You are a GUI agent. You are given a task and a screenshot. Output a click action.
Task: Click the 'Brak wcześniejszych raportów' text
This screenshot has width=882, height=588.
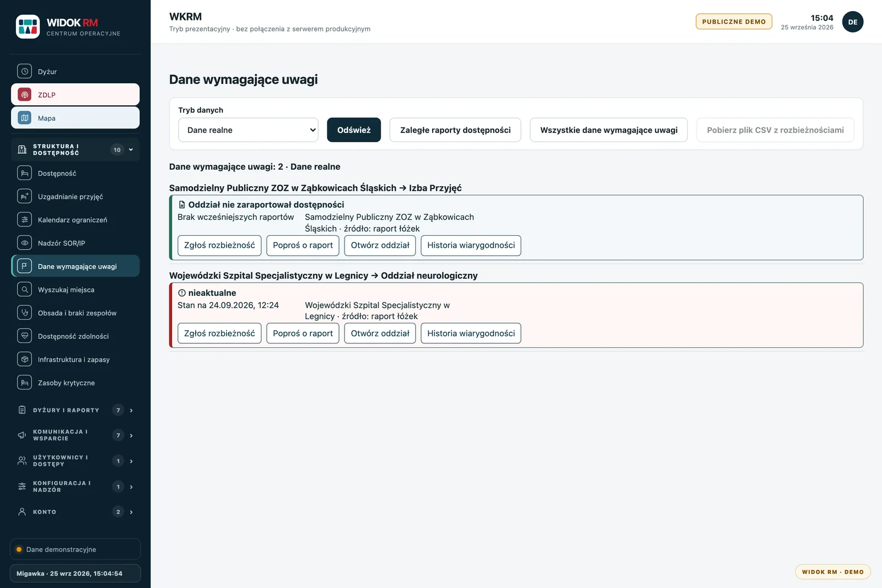click(236, 217)
